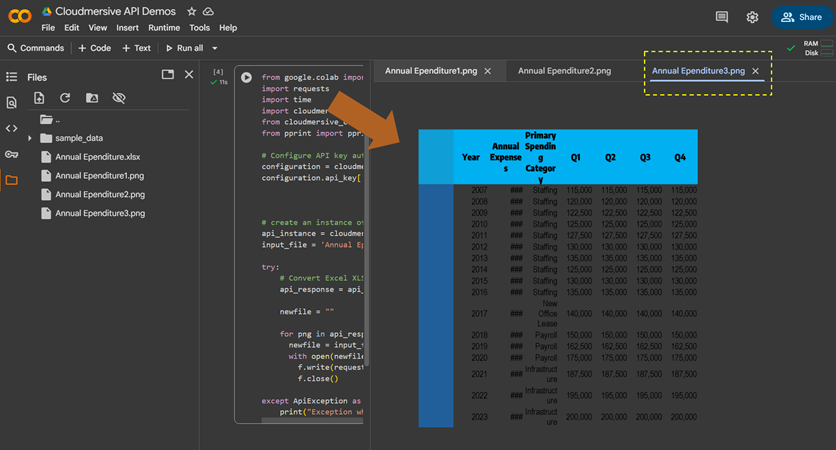Image resolution: width=836 pixels, height=450 pixels.
Task: Refresh the Files panel listing
Action: coord(65,98)
